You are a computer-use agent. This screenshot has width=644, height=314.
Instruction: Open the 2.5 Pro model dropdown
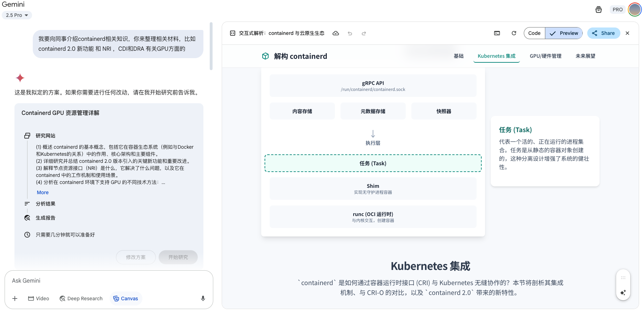click(17, 15)
